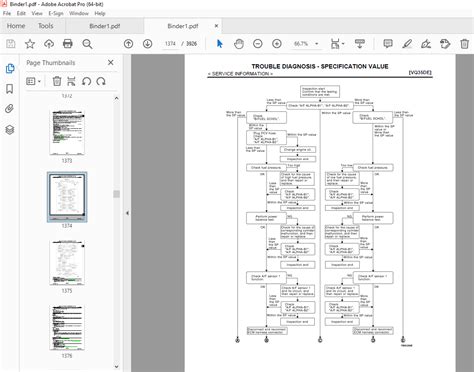Click the thumbnails panel scrollbar thumb
Viewport: 474px width, 372px height.
(x=116, y=194)
